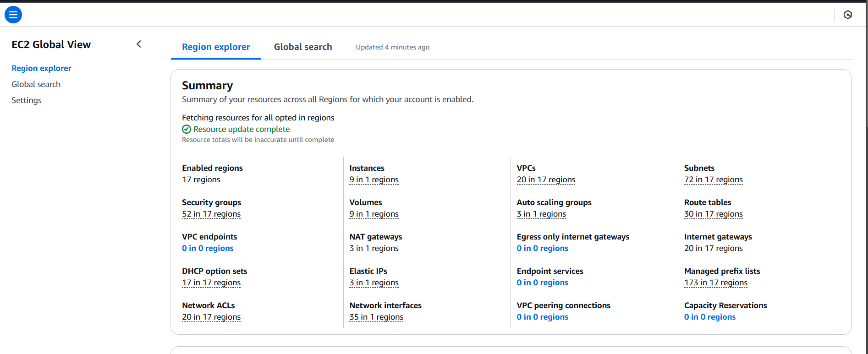The width and height of the screenshot is (868, 354).
Task: Open the Volumes 9 in 1 regions link
Action: (x=374, y=214)
